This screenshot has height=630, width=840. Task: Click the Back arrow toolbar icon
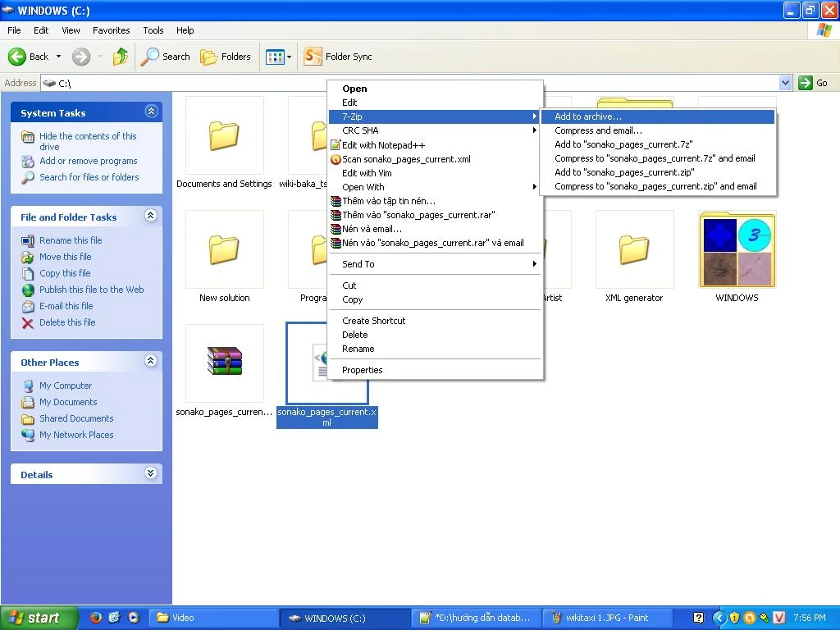[x=17, y=57]
